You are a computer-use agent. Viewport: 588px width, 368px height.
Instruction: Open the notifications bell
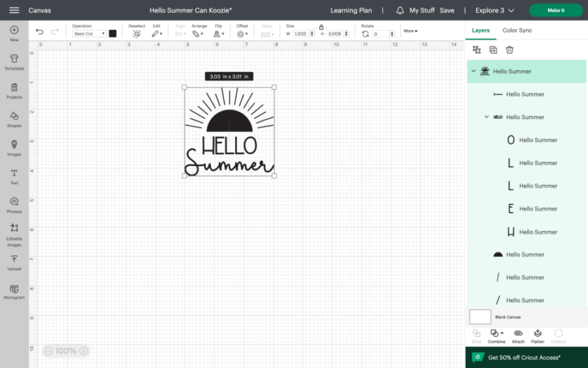point(400,10)
